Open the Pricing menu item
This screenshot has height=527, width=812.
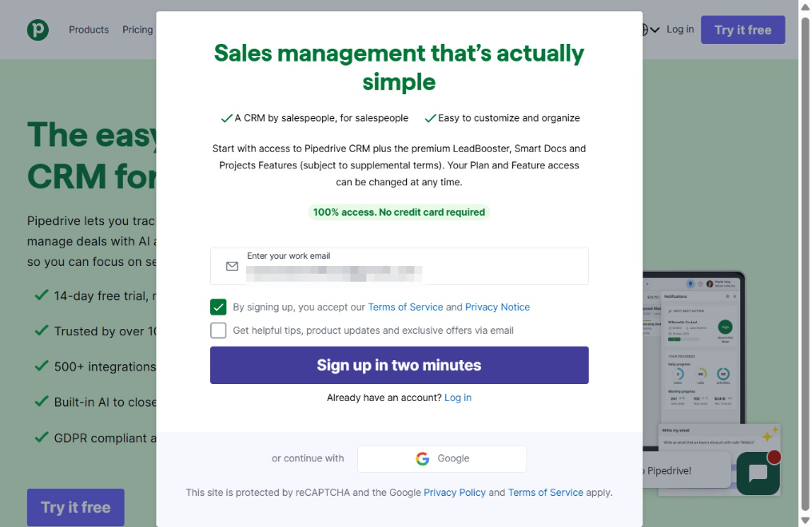pos(137,30)
